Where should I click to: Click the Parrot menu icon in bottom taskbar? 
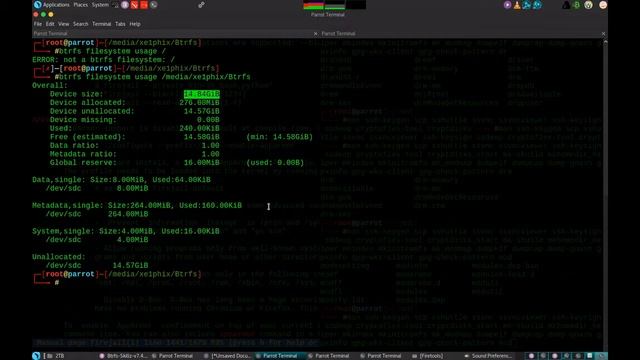click(36, 356)
